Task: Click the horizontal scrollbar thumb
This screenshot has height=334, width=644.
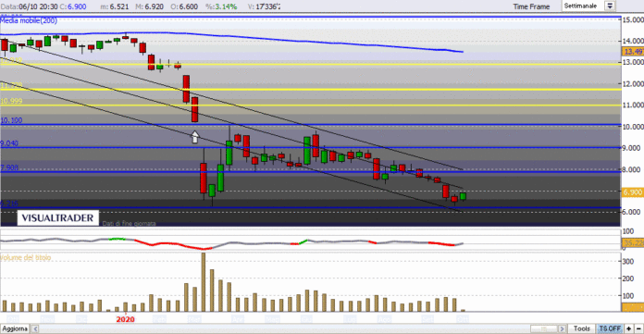Action: point(543,328)
